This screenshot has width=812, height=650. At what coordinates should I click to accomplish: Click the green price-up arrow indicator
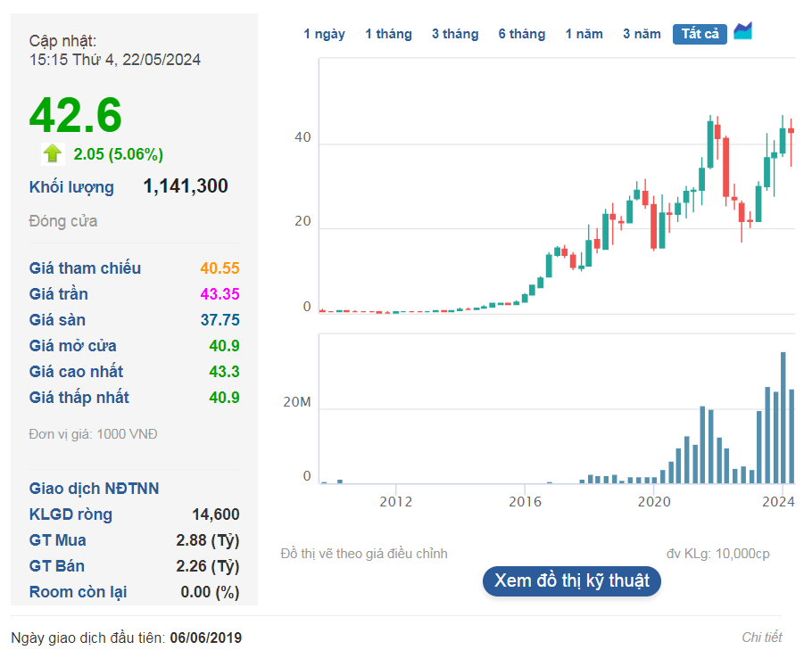point(52,154)
